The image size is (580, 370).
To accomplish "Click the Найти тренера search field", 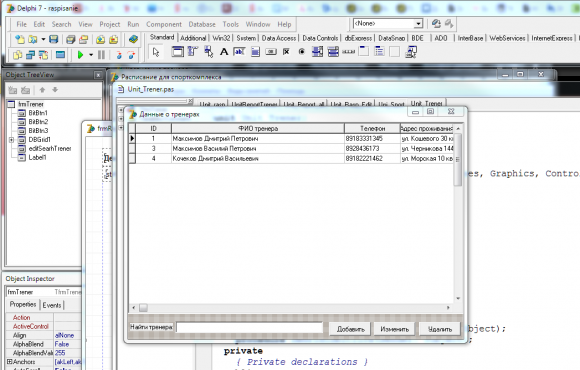I will coord(249,327).
